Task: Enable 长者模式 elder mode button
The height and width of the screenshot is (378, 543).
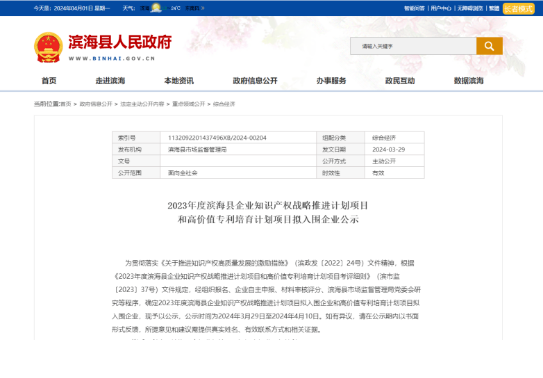Action: tap(518, 8)
